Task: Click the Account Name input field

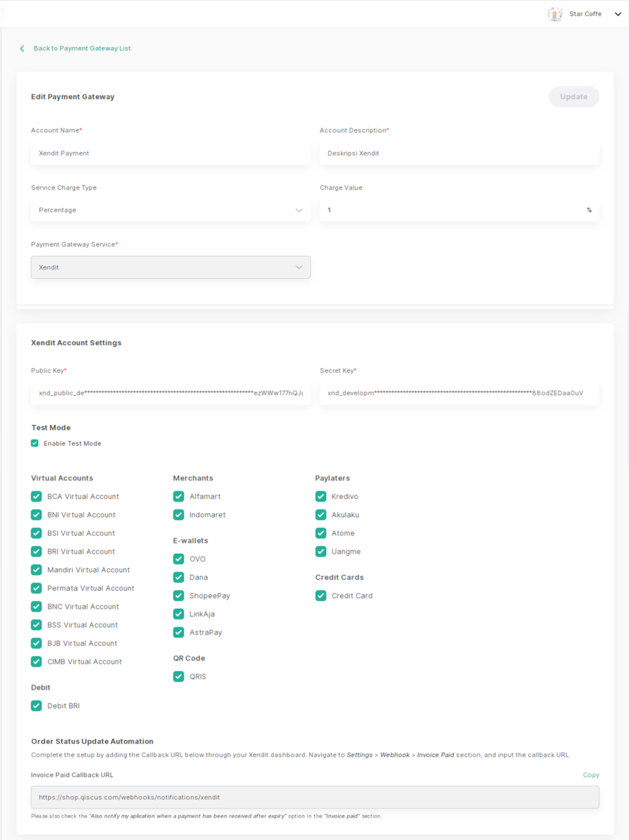Action: pyautogui.click(x=170, y=153)
